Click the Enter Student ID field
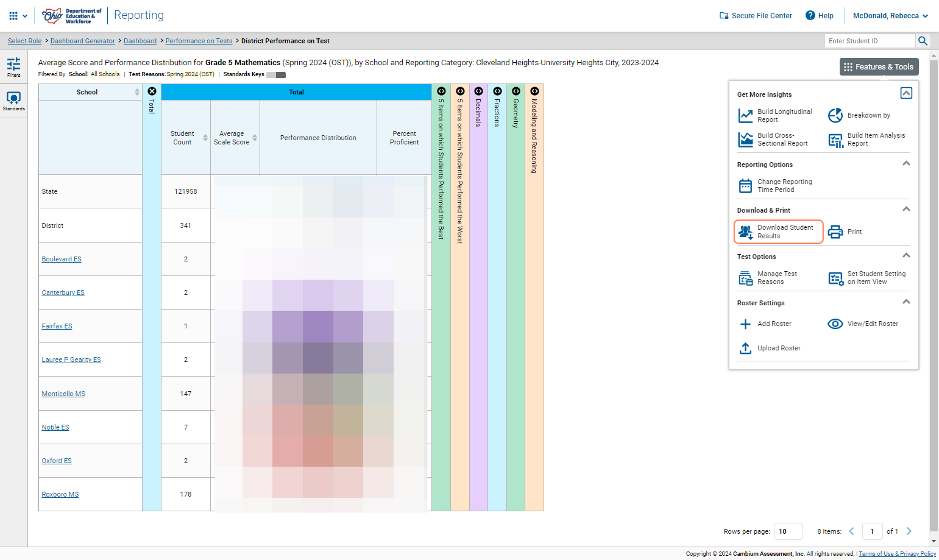This screenshot has height=560, width=939. click(x=870, y=41)
